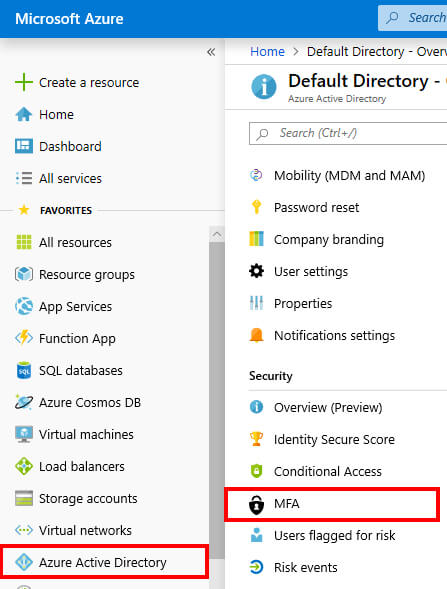
Task: Open the MFA lock icon
Action: click(257, 504)
